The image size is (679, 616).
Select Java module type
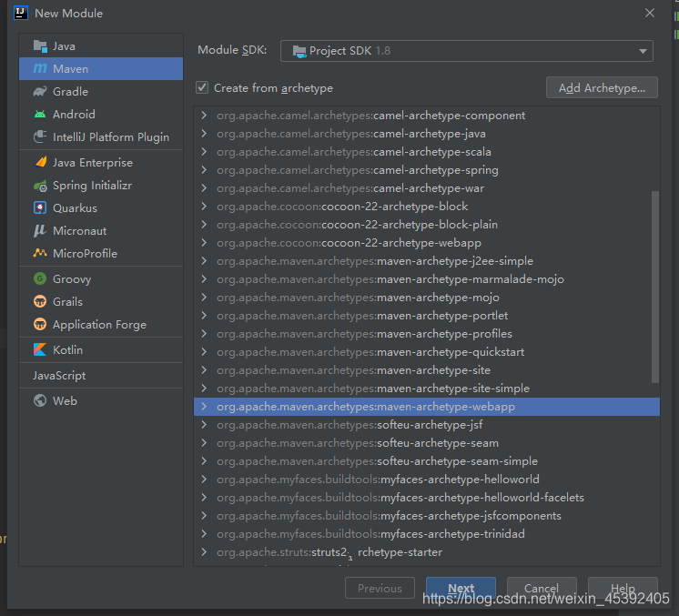pos(101,45)
